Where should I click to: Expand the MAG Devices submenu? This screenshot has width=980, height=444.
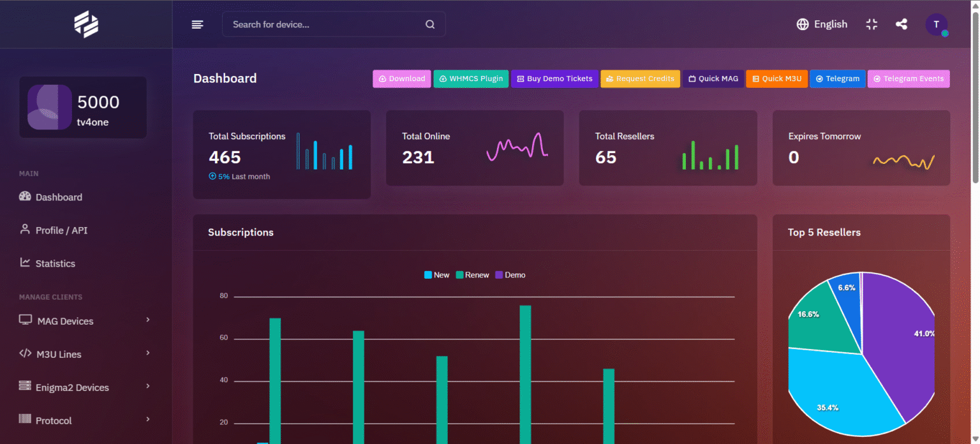(x=85, y=320)
